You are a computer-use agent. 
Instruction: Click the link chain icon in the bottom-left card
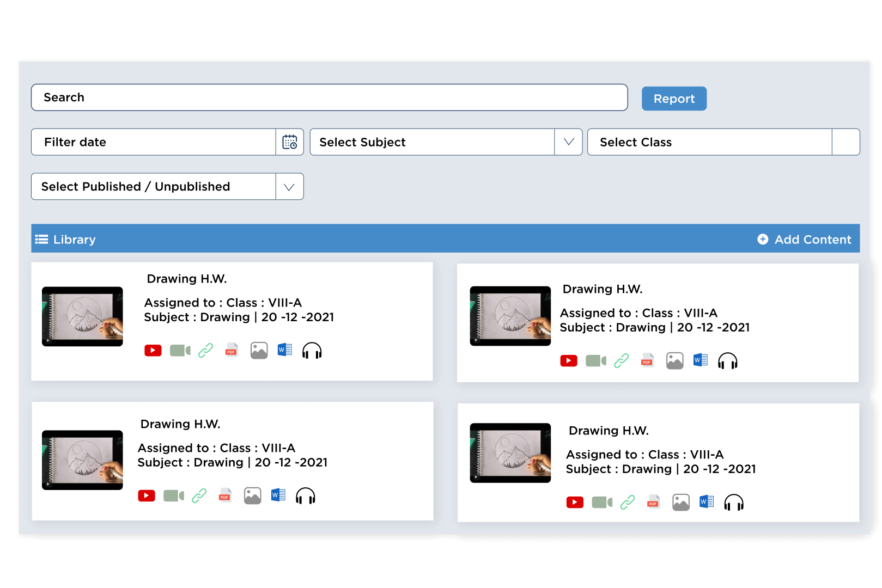coord(199,496)
